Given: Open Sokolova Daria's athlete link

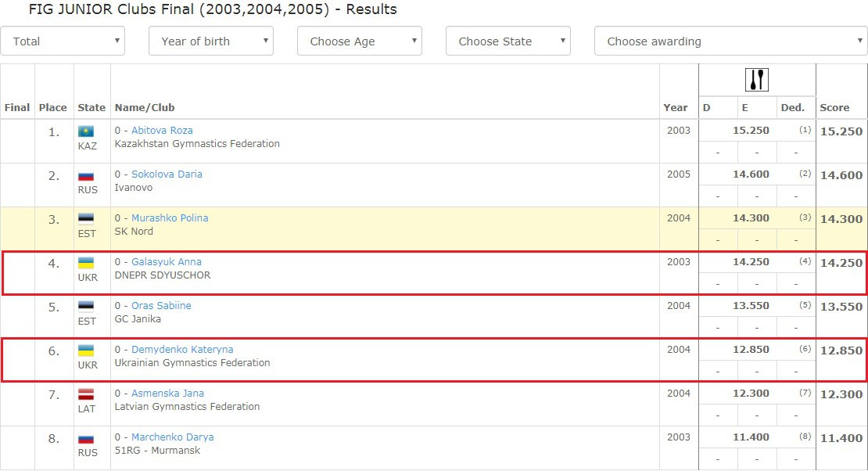Looking at the screenshot, I should (x=167, y=174).
